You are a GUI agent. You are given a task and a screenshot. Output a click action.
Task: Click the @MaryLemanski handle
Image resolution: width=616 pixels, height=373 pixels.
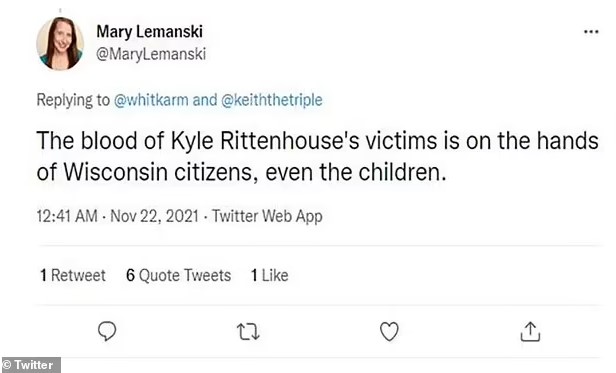[151, 54]
